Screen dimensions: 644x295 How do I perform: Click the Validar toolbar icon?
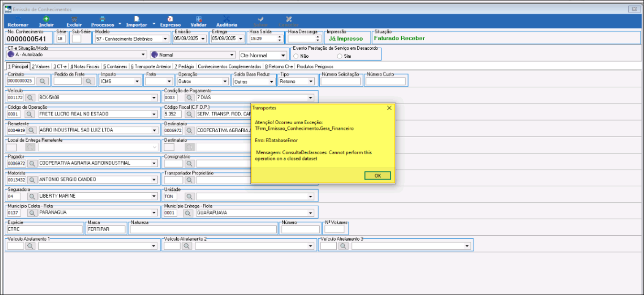tap(198, 19)
